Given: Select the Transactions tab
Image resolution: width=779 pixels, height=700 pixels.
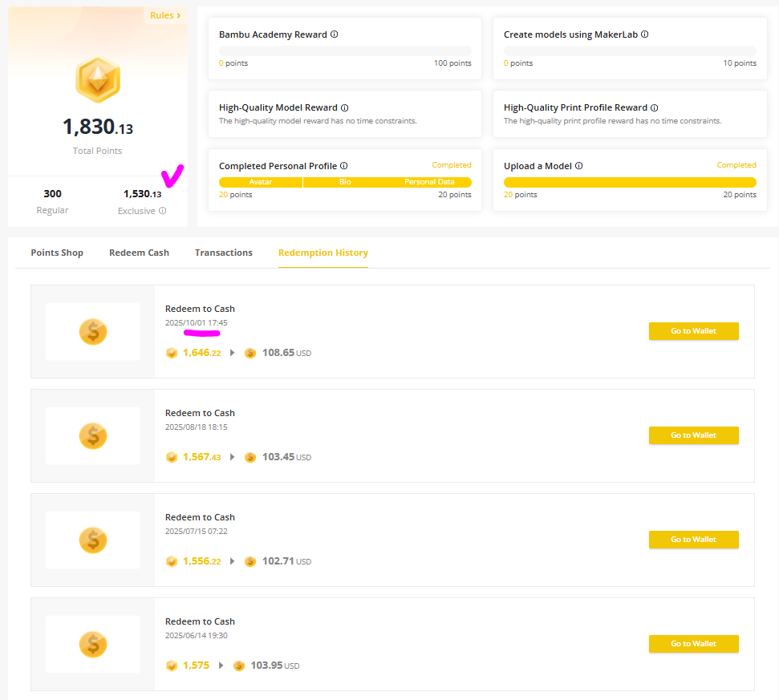Looking at the screenshot, I should coord(224,253).
